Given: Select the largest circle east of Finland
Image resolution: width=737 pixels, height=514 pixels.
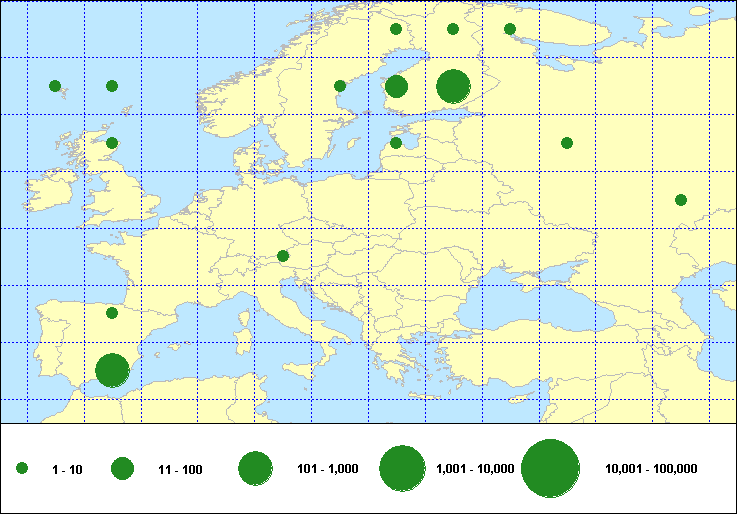Looking at the screenshot, I should (x=453, y=86).
